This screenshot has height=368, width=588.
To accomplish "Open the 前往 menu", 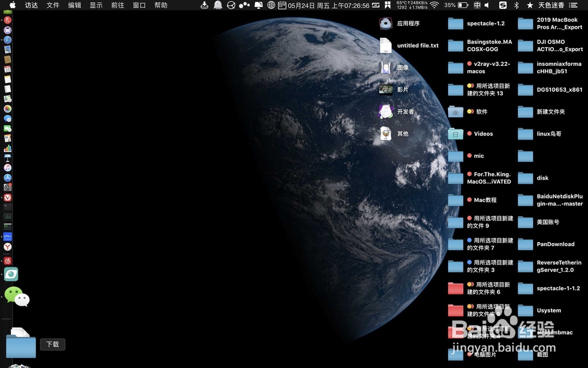I will point(118,5).
